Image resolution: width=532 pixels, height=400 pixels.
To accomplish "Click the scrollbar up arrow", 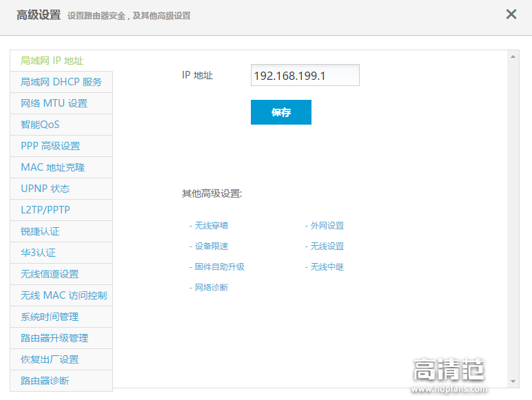I will pyautogui.click(x=513, y=56).
